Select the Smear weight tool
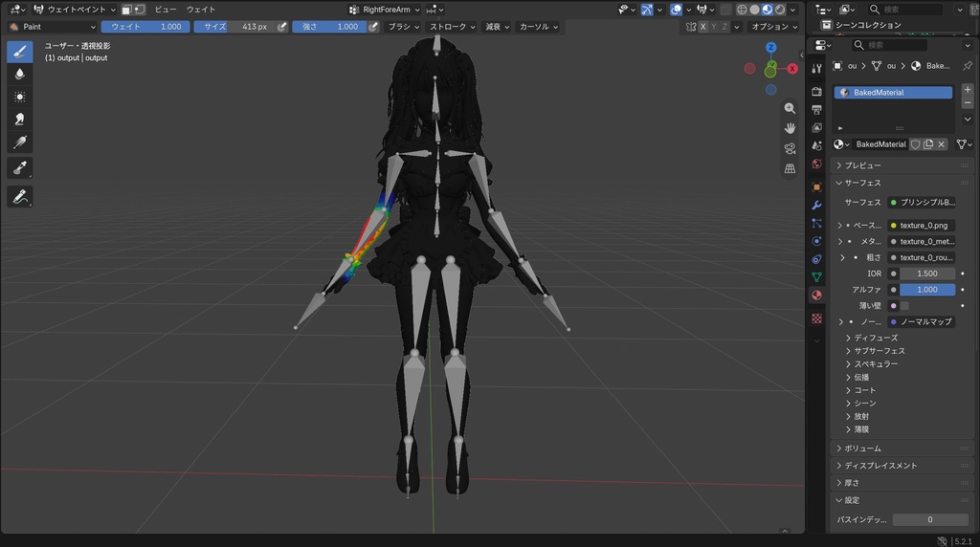Screen dimensions: 980x547 [20, 120]
